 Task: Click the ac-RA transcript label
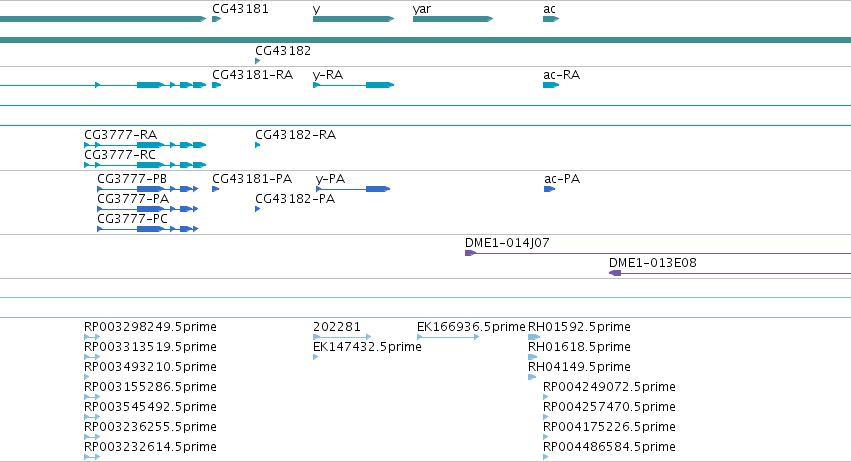coord(561,74)
